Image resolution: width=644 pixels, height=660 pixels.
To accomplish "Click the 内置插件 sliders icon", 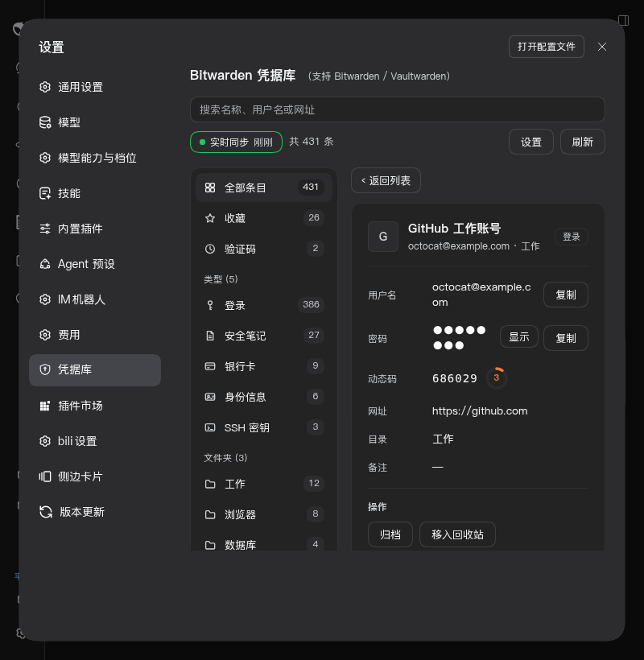I will (x=45, y=229).
